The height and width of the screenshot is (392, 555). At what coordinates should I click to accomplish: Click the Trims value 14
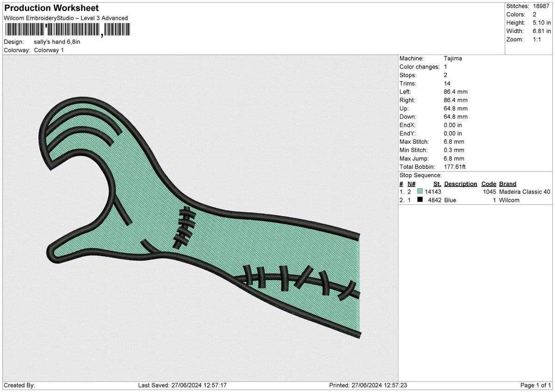pyautogui.click(x=447, y=83)
